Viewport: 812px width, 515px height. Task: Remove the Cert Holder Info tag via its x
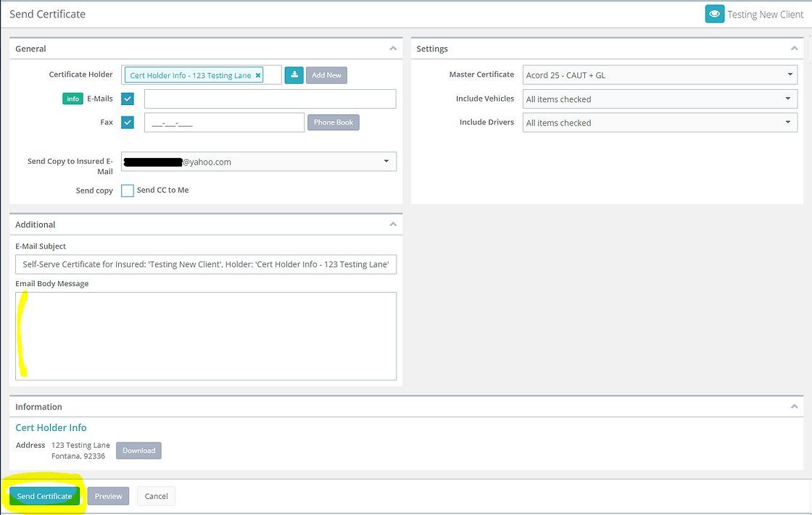click(x=258, y=75)
